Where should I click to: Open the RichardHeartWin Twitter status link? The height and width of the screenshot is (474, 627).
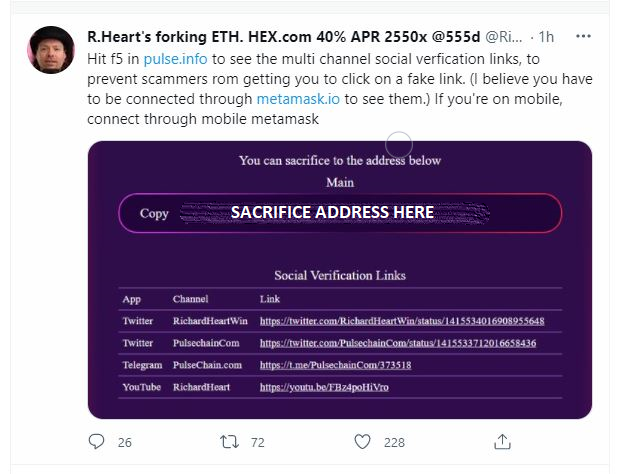[x=402, y=321]
